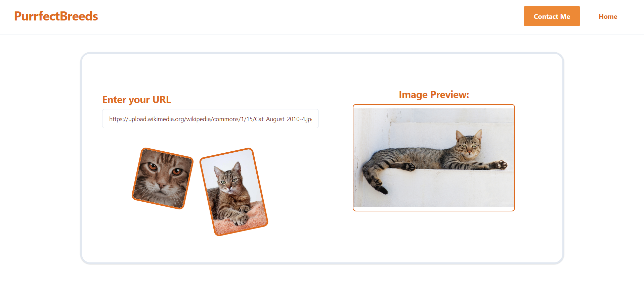
Task: Click the cat's head in the image preview
Action: click(469, 145)
